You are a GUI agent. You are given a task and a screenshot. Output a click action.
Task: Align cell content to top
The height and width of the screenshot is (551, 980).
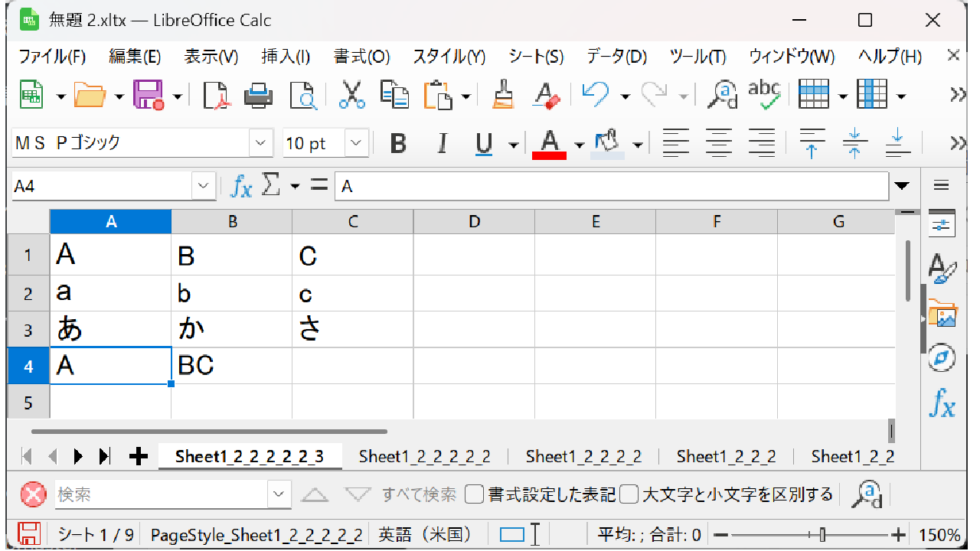tap(812, 143)
